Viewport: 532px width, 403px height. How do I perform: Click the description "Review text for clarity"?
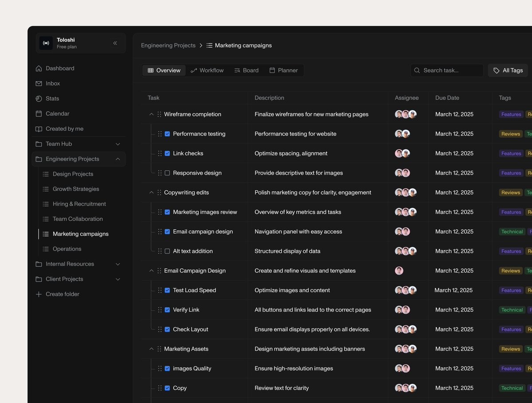coord(282,388)
